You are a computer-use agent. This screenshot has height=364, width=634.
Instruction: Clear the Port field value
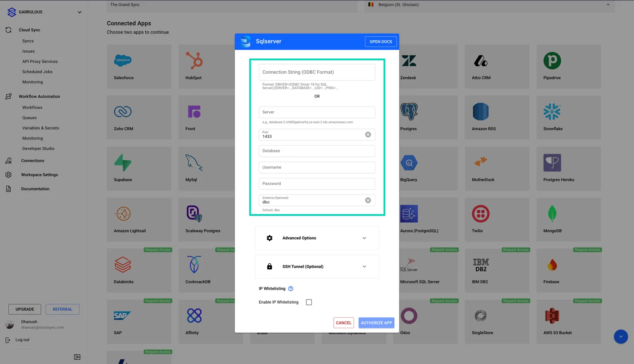tap(368, 135)
